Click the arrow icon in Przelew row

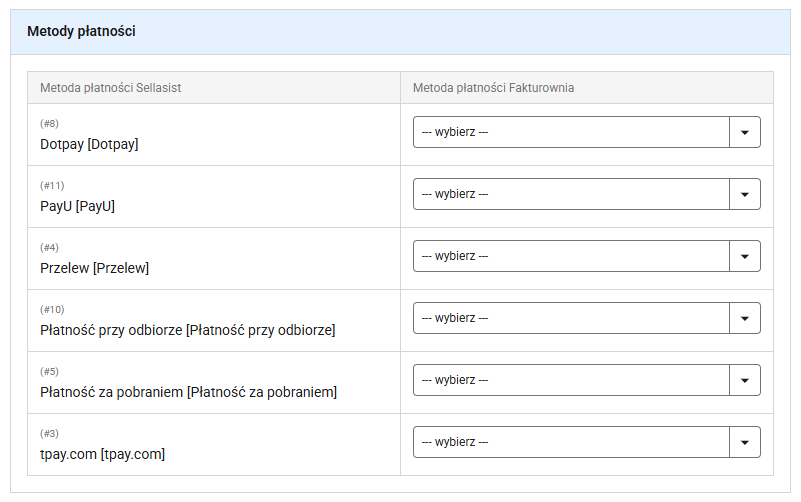745,257
